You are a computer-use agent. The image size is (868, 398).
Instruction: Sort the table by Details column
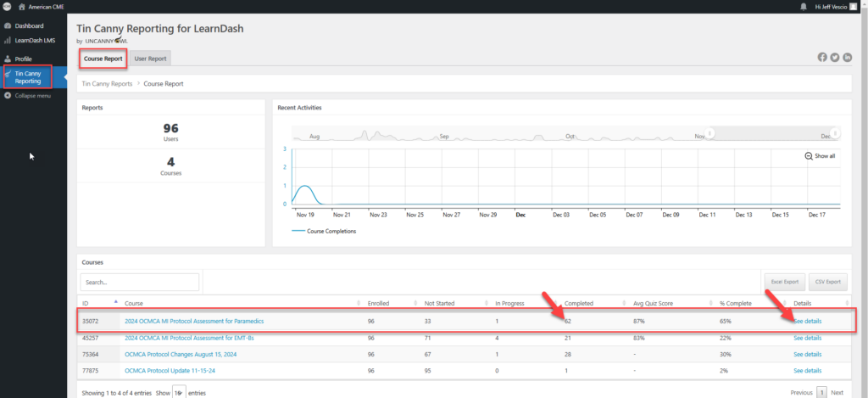tap(821, 303)
